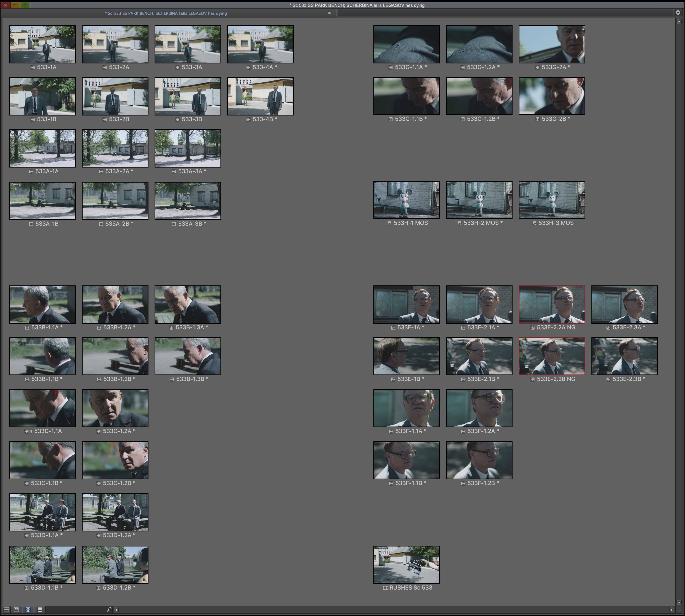Click the clip name '533B-1.1B *'
This screenshot has width=685, height=616.
[47, 379]
